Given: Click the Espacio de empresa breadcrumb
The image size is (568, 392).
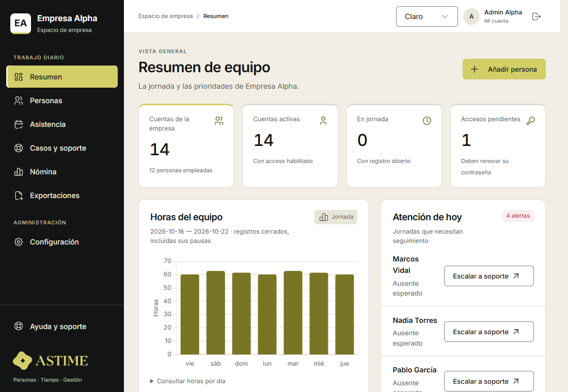Looking at the screenshot, I should click(x=166, y=17).
